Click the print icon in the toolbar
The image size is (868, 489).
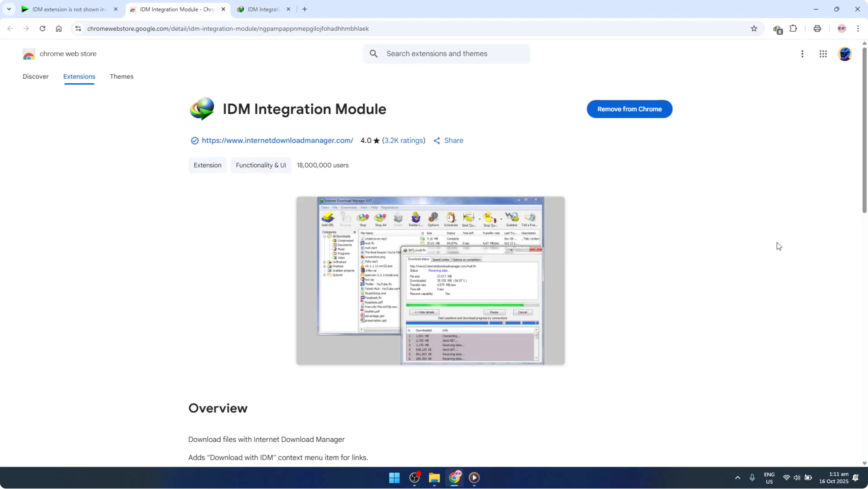coord(817,29)
